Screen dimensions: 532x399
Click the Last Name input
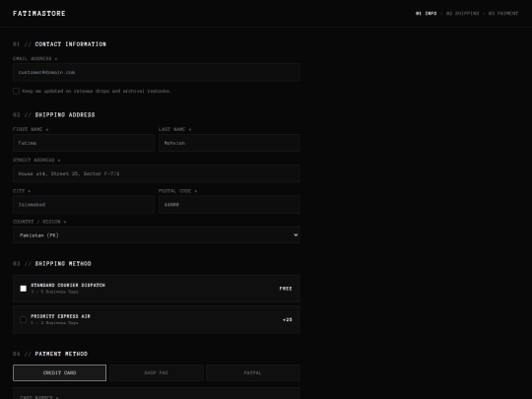(229, 143)
